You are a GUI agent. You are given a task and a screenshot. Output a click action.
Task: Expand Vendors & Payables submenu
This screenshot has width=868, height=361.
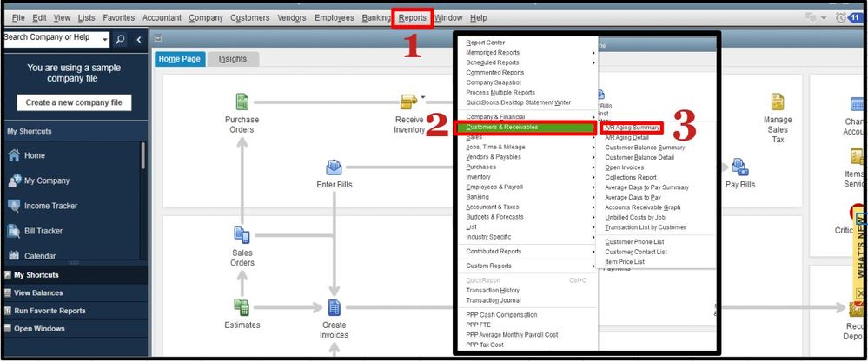pyautogui.click(x=530, y=157)
